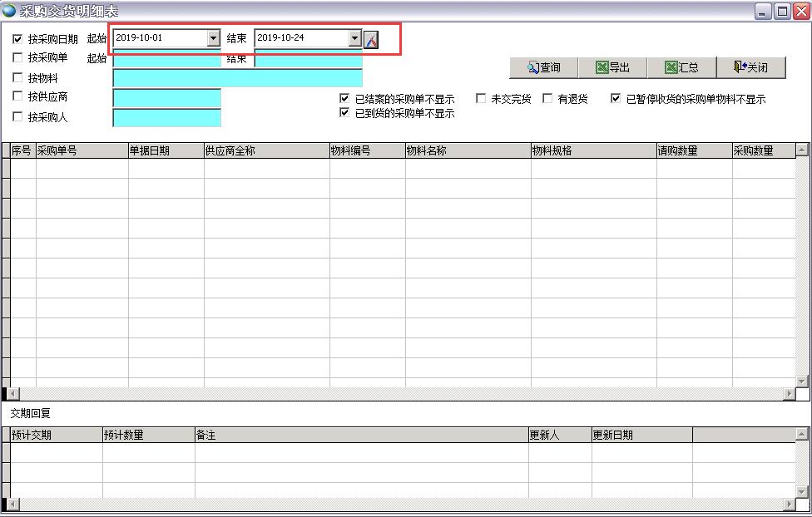Tick the 有退货 checkbox

coord(547,98)
